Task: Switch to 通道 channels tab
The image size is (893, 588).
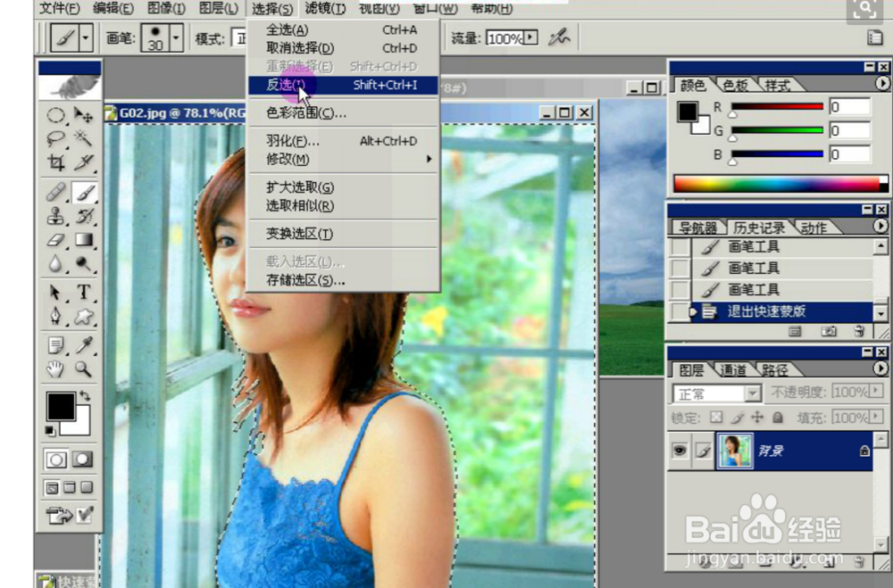Action: (x=732, y=370)
